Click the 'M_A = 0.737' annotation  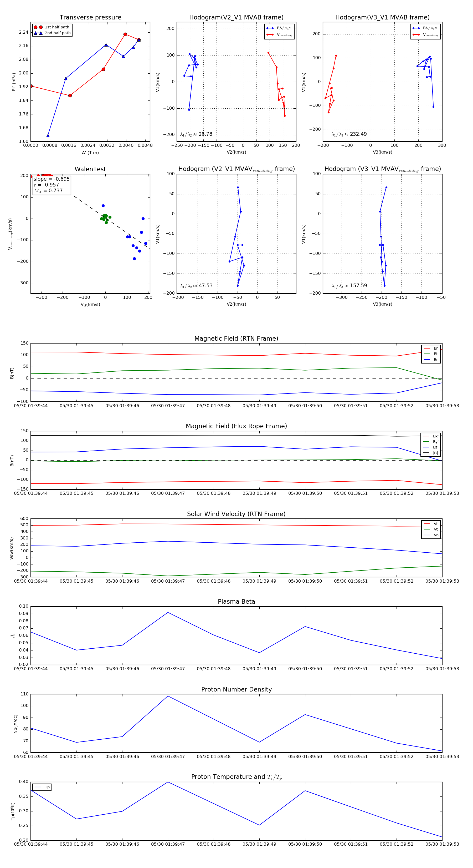(x=48, y=191)
